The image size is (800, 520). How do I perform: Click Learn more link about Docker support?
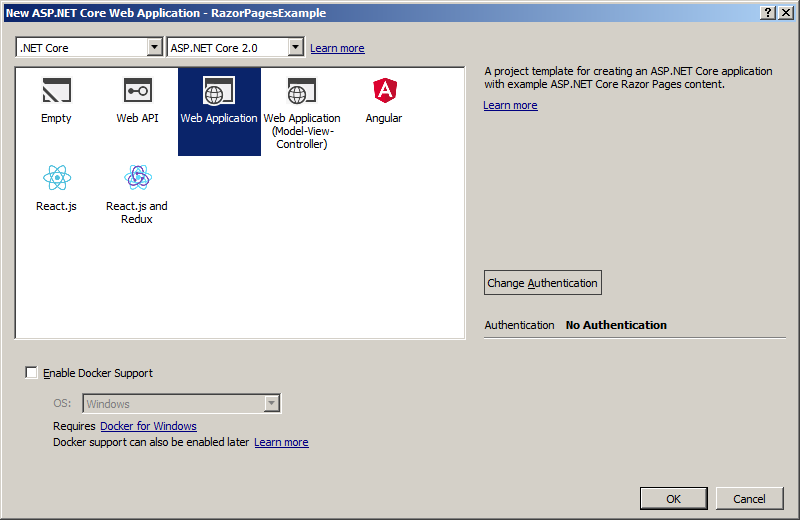281,442
